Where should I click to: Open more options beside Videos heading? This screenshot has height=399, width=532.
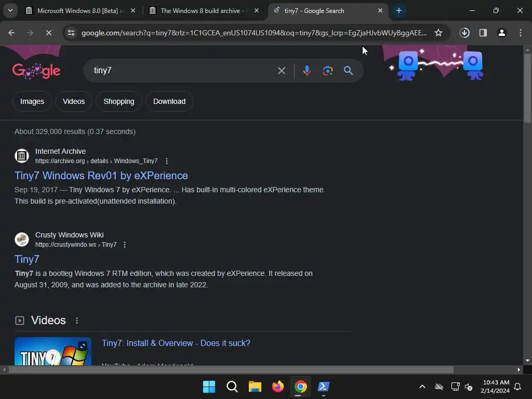[x=77, y=321]
